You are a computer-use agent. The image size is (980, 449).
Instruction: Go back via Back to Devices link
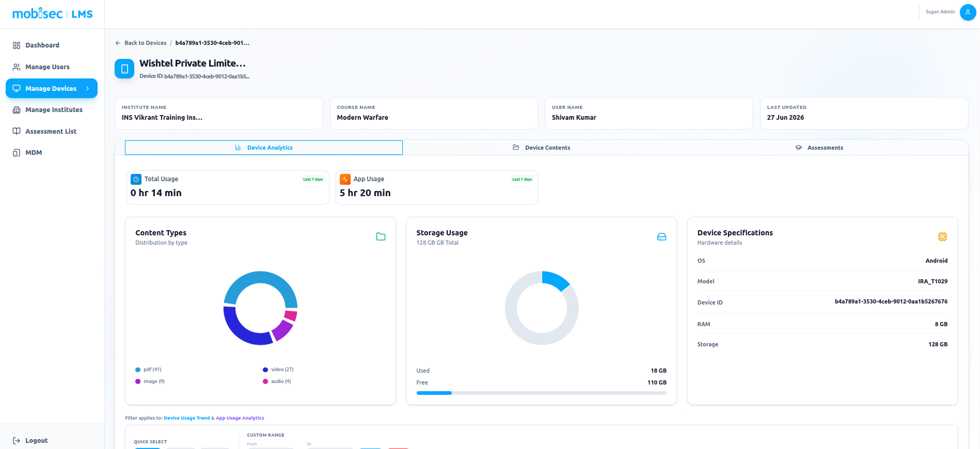140,43
